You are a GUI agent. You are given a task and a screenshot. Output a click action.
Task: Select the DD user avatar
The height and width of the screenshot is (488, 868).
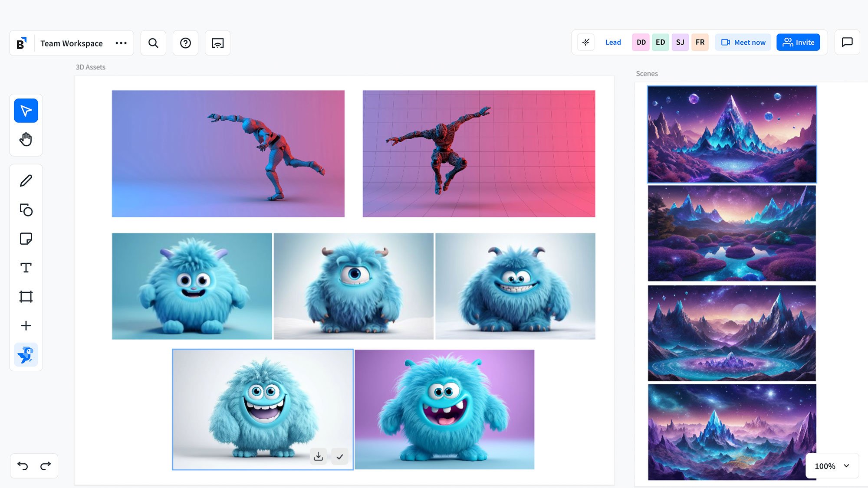coord(641,42)
